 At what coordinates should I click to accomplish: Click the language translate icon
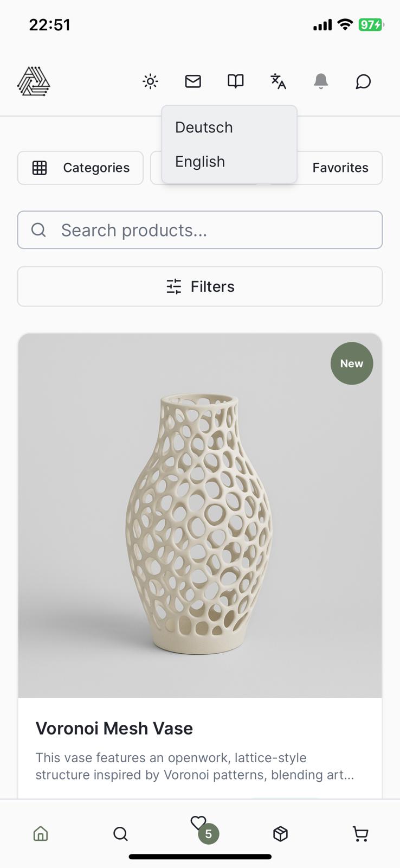tap(278, 81)
